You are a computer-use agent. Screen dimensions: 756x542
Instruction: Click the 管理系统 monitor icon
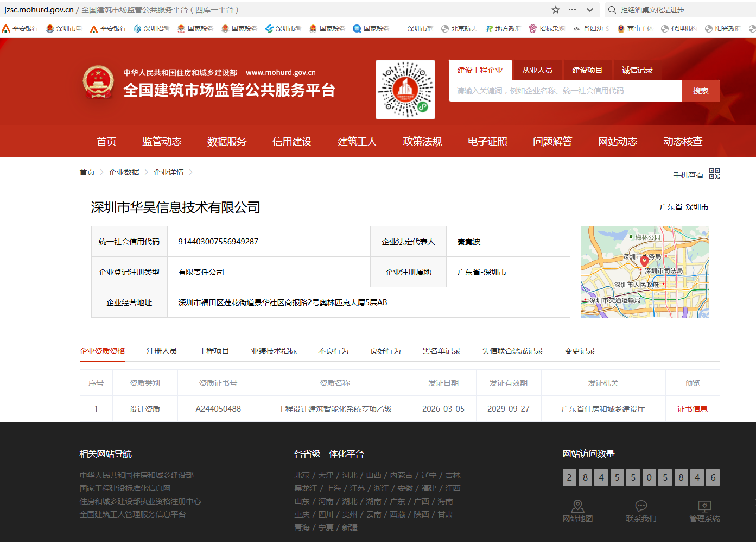(704, 506)
